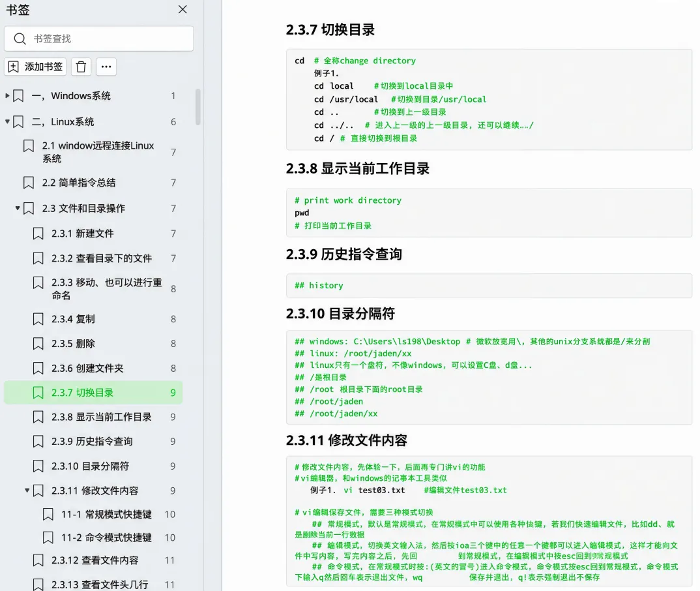The width and height of the screenshot is (700, 591).
Task: Click bookmark icon beside 2.3.5 删除
Action: pos(38,344)
